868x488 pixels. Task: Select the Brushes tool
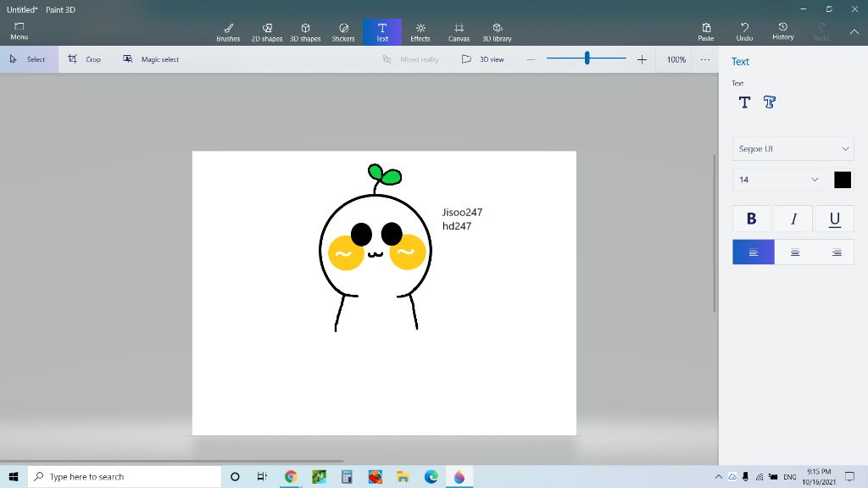pos(228,32)
